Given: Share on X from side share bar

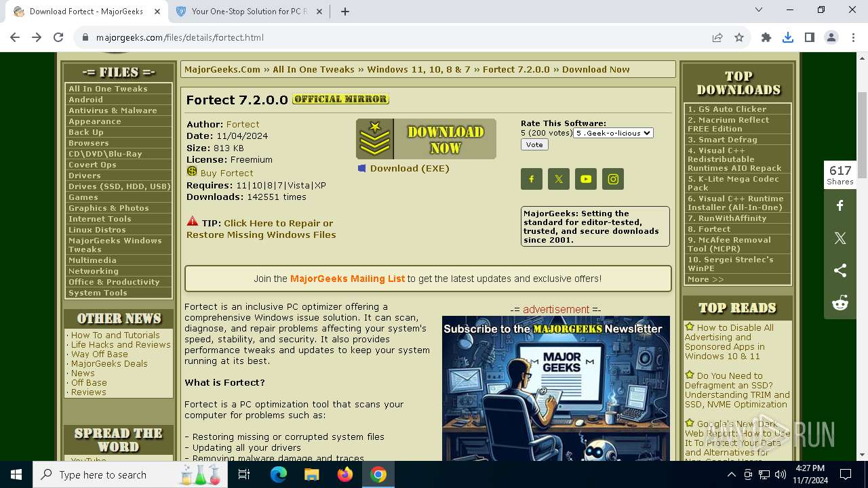Looking at the screenshot, I should 840,238.
